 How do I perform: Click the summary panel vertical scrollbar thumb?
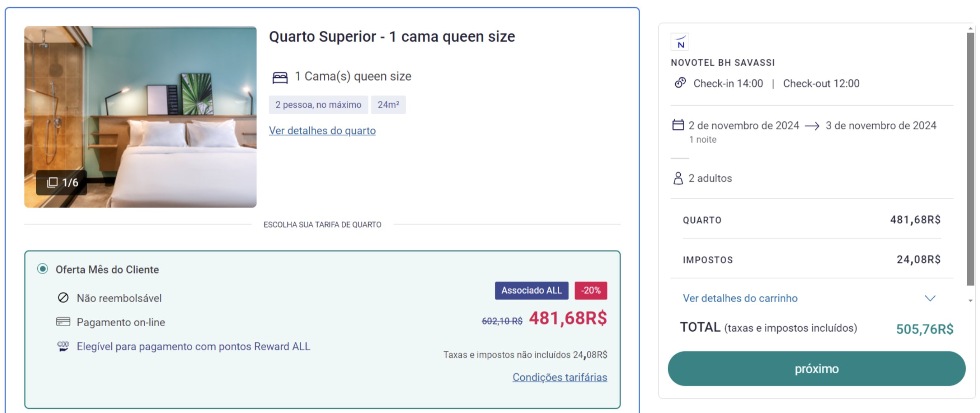click(x=971, y=159)
